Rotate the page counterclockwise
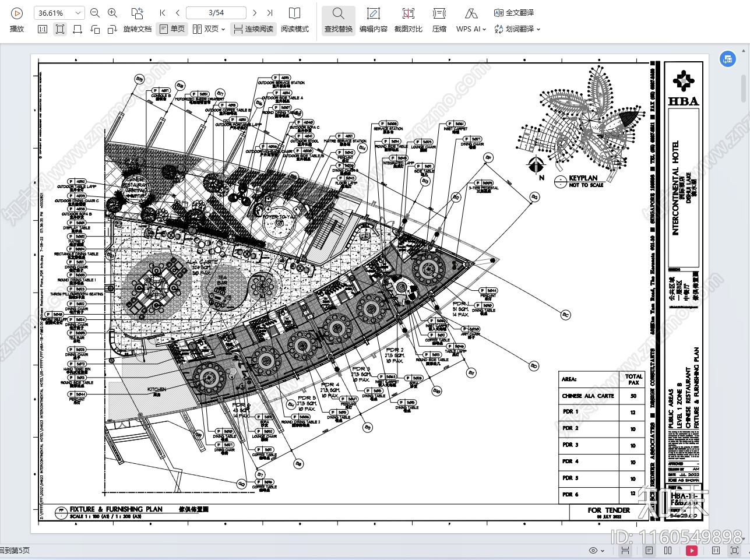The width and height of the screenshot is (750, 560). (x=95, y=29)
